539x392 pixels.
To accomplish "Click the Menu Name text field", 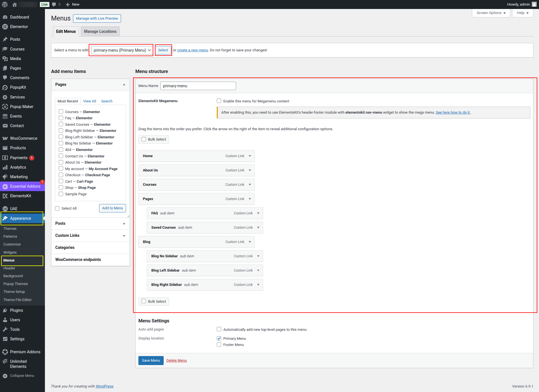I will click(198, 86).
